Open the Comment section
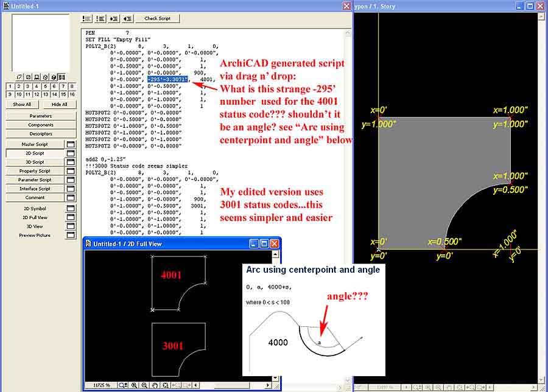Viewport: 548px width, 392px height. (x=35, y=197)
